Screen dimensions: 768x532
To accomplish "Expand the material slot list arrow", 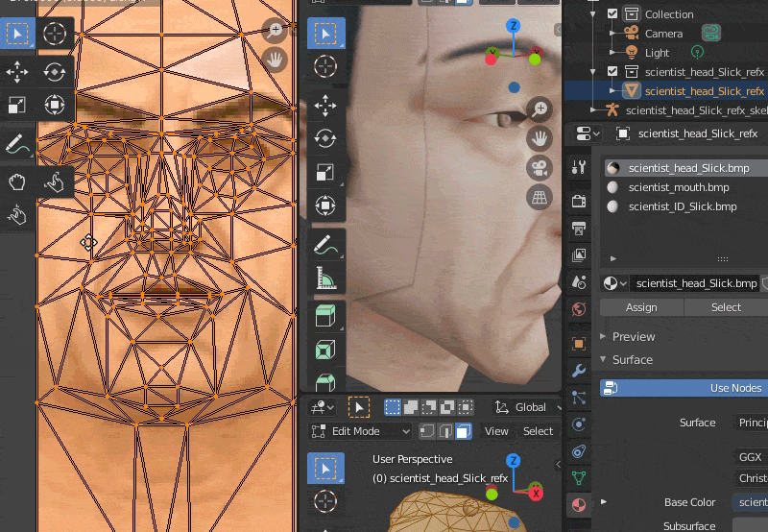I will click(613, 258).
